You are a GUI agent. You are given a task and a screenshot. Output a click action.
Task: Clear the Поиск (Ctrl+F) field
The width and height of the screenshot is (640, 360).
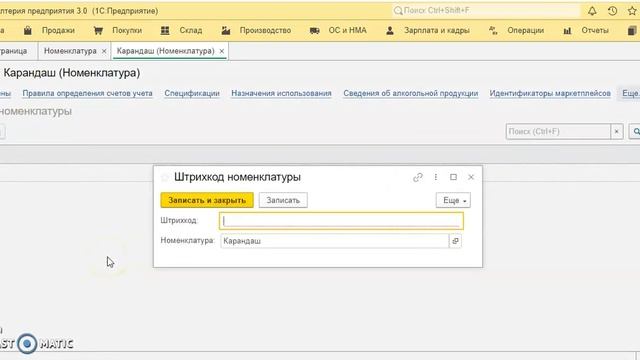point(616,131)
